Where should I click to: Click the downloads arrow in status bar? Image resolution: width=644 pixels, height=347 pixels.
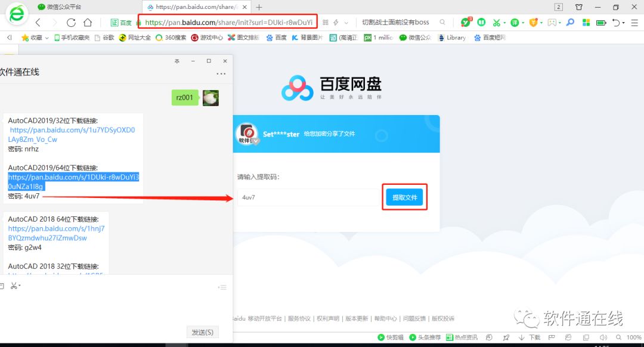point(521,337)
